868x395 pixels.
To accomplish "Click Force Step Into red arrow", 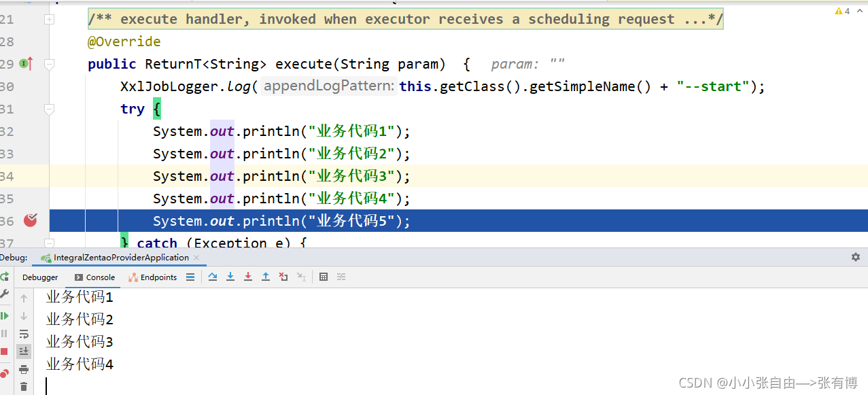I will pyautogui.click(x=248, y=277).
